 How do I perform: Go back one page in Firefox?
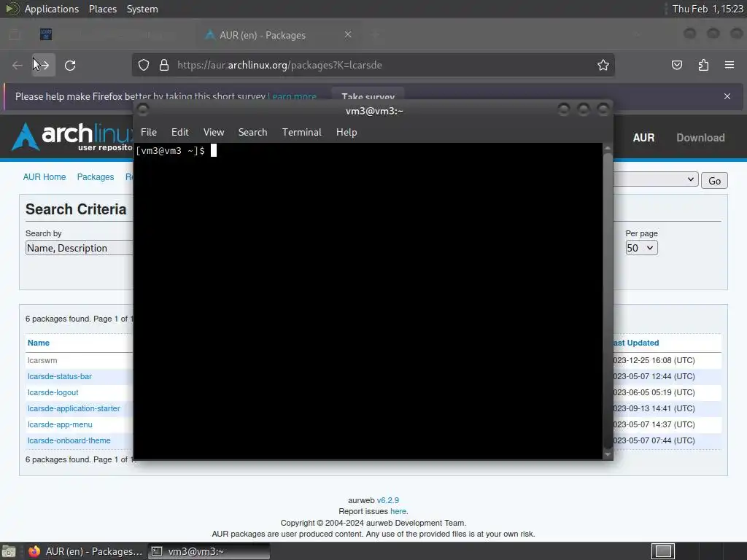[x=18, y=65]
